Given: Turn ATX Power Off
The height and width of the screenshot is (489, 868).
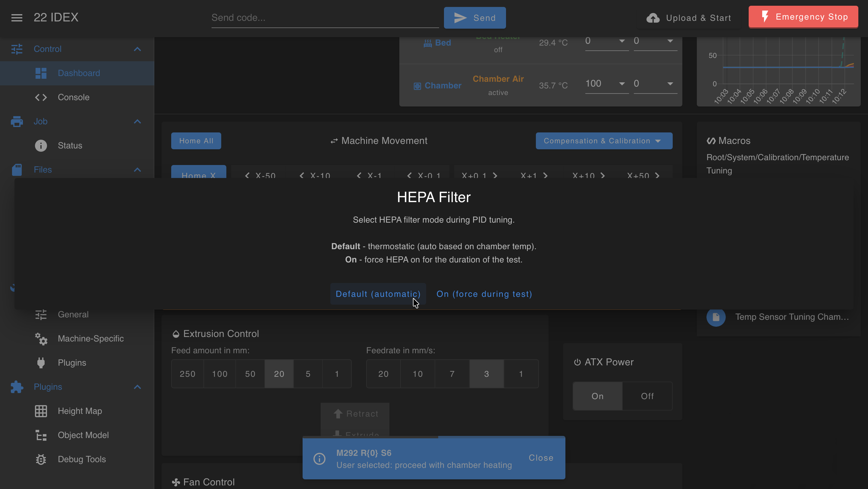Looking at the screenshot, I should pos(647,396).
